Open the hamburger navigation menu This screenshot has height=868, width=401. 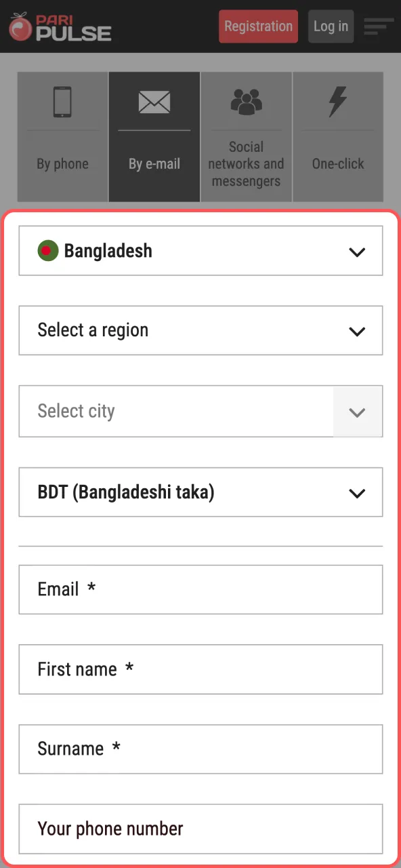tap(378, 26)
